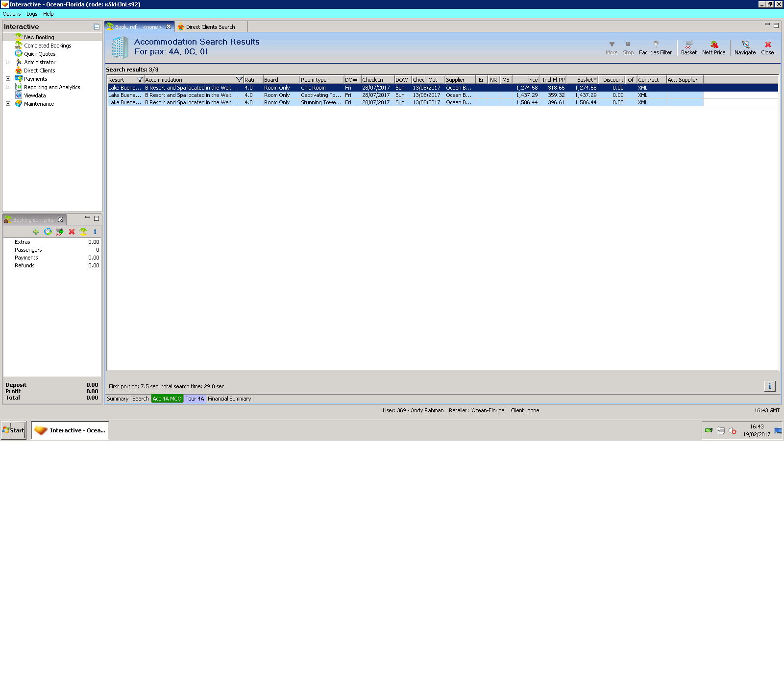Select the Acc 4A MCO tab

click(167, 399)
